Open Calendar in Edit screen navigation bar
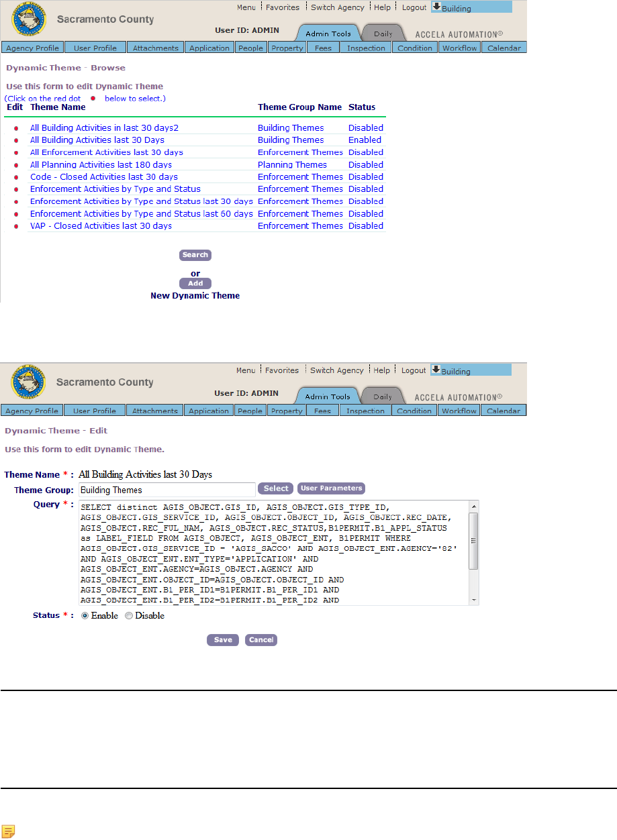Screen dimensions: 617x840 504,411
